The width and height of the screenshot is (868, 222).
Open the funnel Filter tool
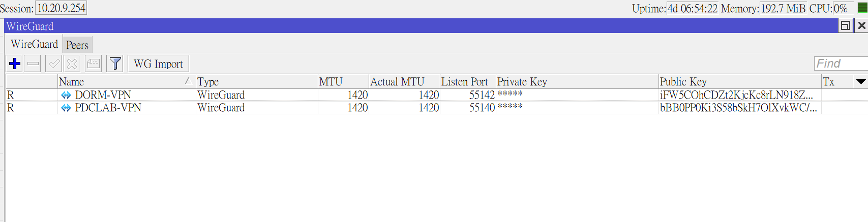click(115, 64)
